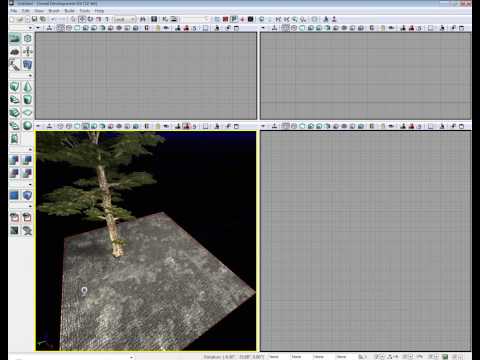This screenshot has height=360, width=480.
Task: Select Texture alignment mode icon
Action: pyautogui.click(x=28, y=52)
